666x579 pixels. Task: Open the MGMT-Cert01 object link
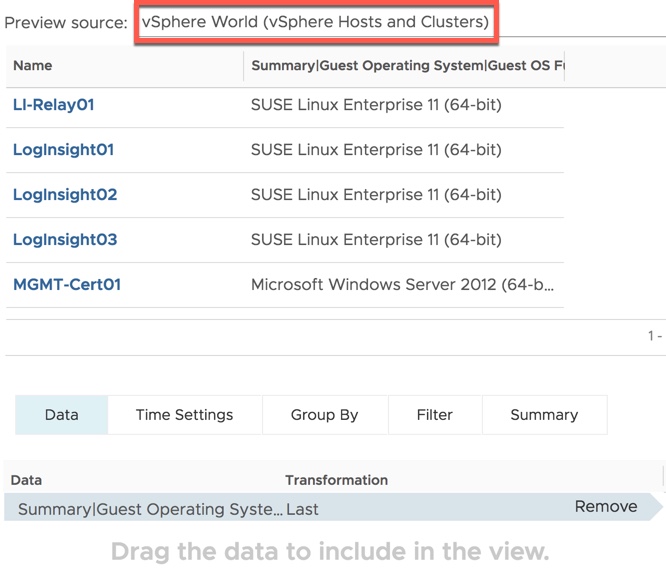(x=67, y=284)
